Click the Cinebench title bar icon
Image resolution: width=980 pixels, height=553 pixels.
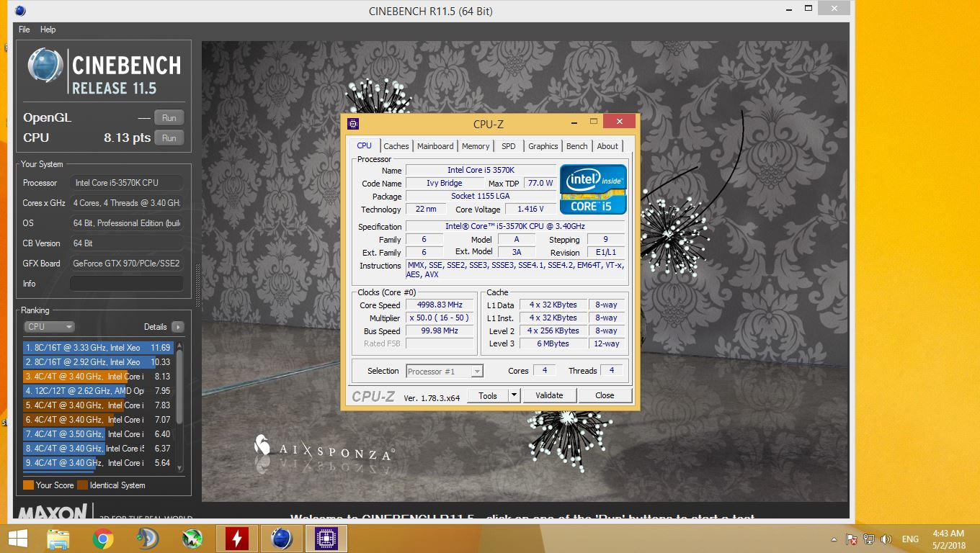[20, 11]
